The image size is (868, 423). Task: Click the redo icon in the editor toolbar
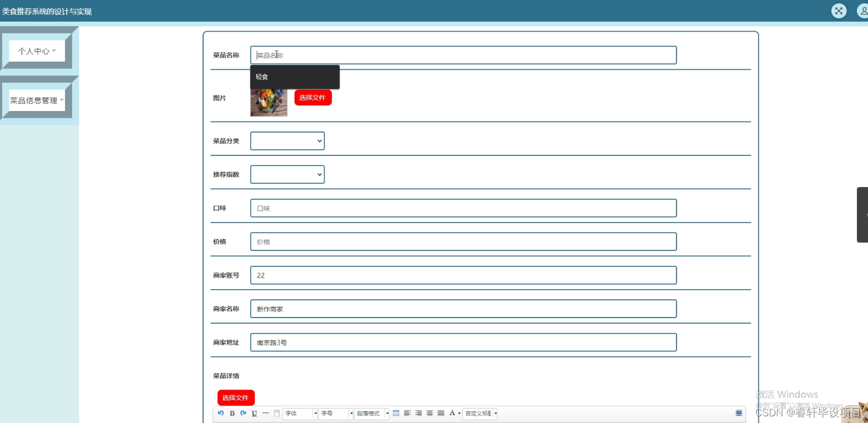[243, 413]
